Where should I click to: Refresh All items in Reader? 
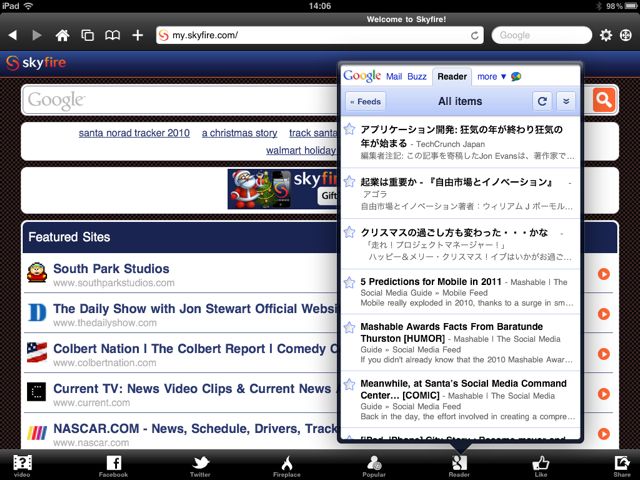tap(542, 102)
